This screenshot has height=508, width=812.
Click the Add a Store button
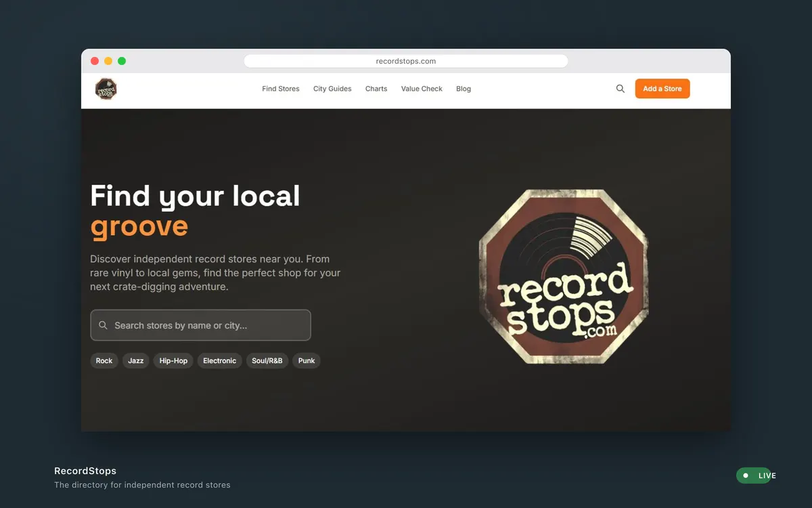(x=662, y=89)
